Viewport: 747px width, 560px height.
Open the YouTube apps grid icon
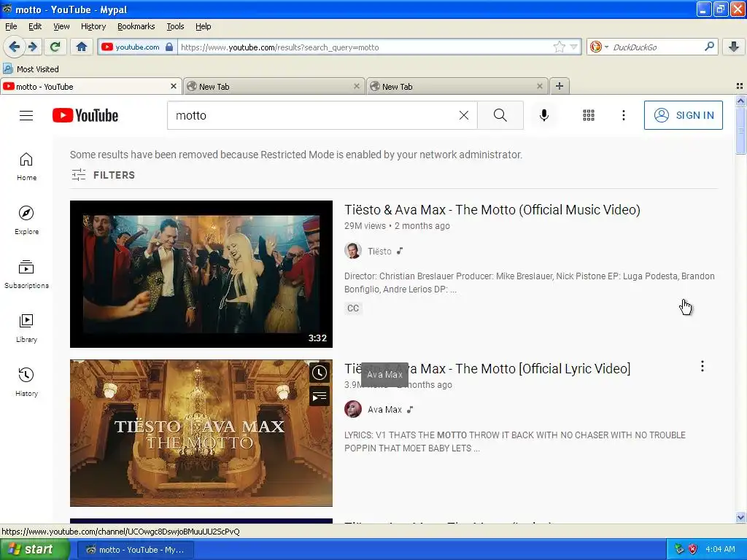[589, 115]
